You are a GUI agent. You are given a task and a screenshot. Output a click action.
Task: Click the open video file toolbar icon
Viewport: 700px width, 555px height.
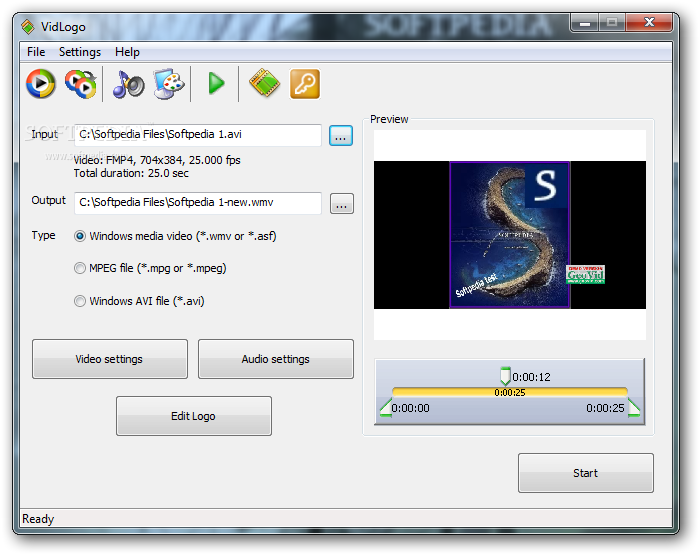(x=41, y=83)
